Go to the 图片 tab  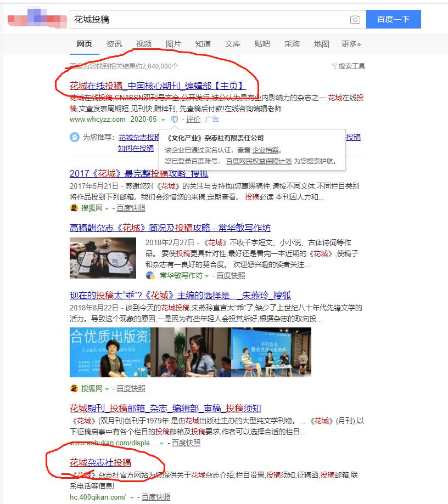pyautogui.click(x=173, y=44)
